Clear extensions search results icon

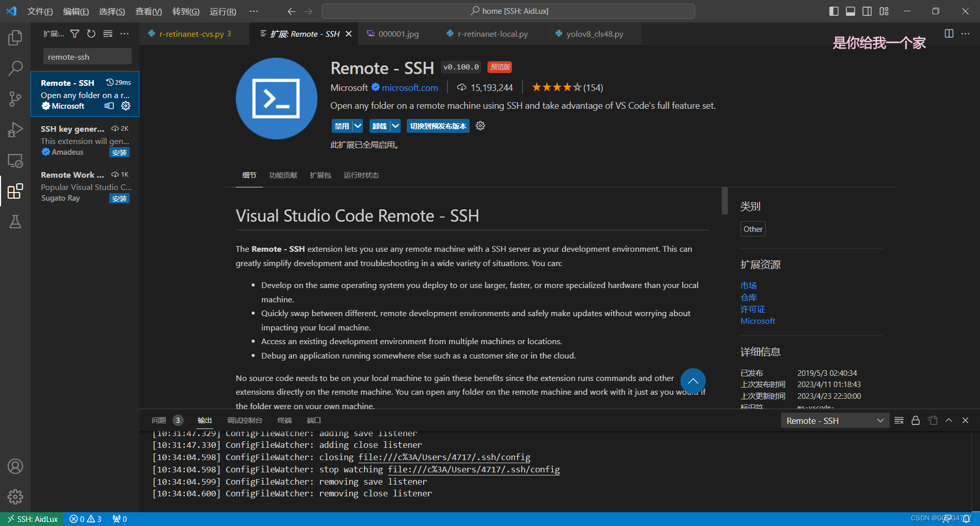pos(108,34)
